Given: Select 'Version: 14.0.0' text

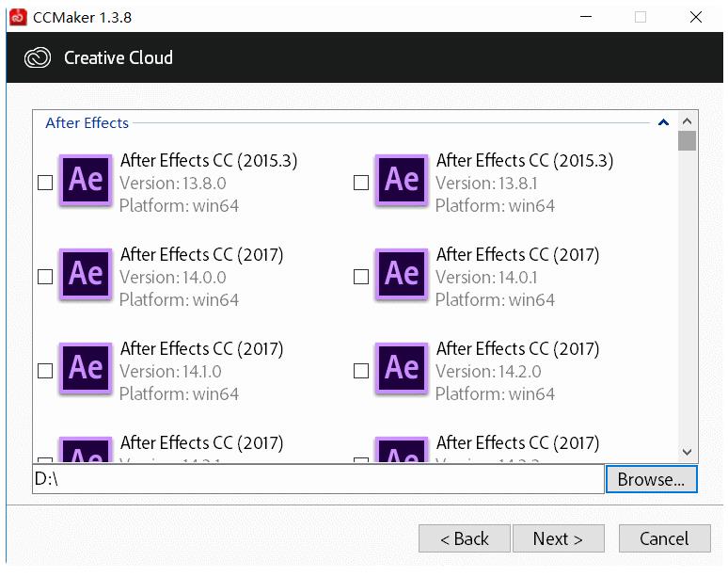Looking at the screenshot, I should pyautogui.click(x=173, y=278).
